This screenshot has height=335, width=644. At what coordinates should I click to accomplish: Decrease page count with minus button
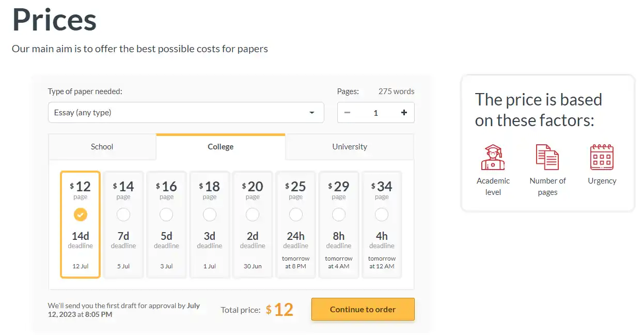pos(348,113)
